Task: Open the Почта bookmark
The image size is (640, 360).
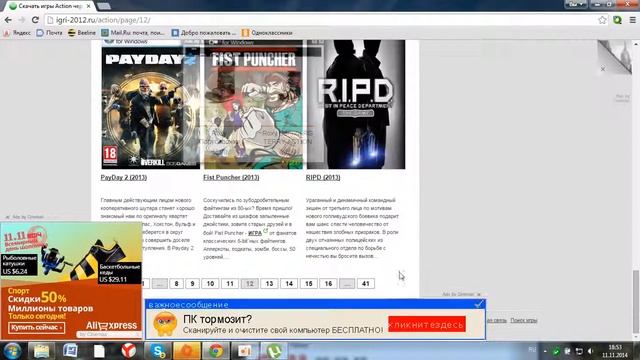Action: pyautogui.click(x=49, y=33)
